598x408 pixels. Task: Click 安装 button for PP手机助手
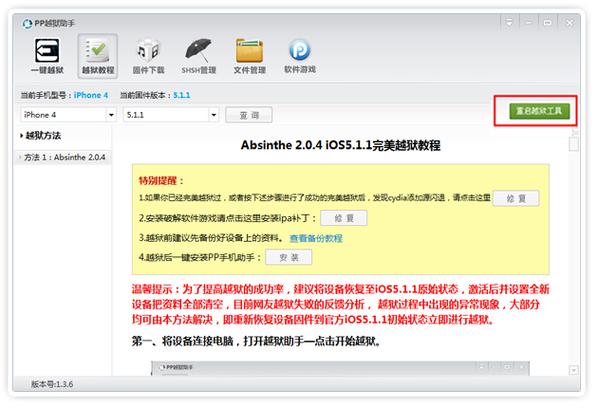289,257
